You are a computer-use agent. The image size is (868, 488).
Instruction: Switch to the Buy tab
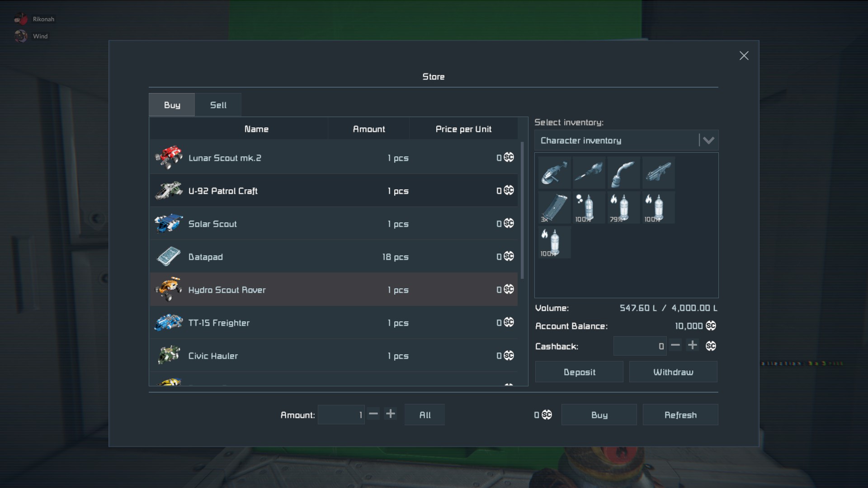tap(172, 105)
